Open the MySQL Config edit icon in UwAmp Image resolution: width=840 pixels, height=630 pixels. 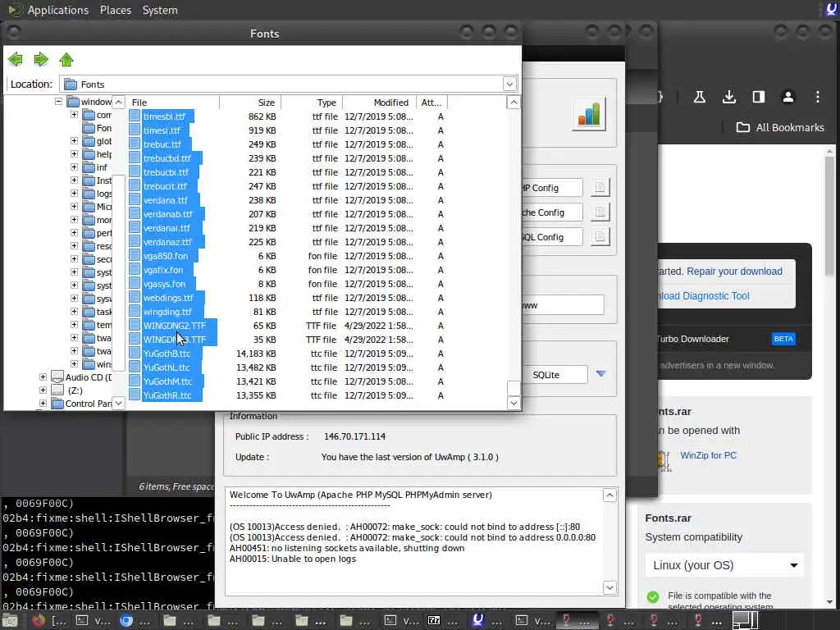click(x=600, y=236)
